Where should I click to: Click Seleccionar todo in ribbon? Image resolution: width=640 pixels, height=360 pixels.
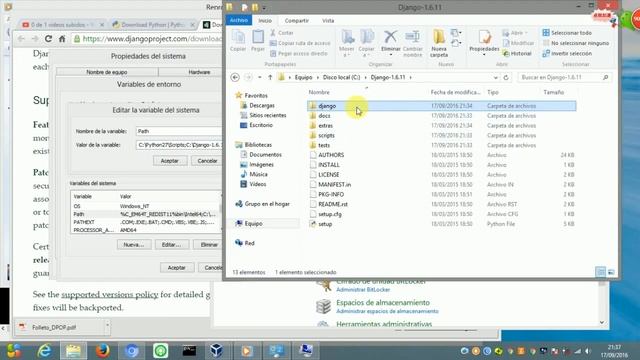pos(567,33)
